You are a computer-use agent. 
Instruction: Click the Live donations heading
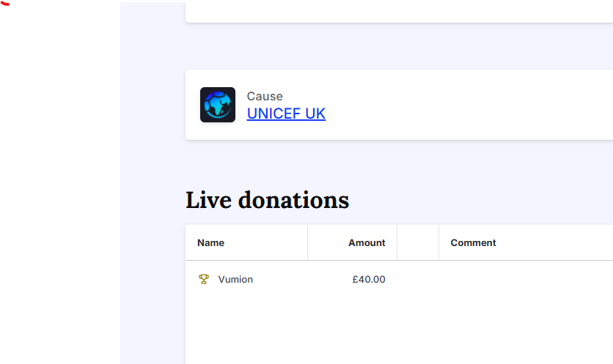(267, 200)
